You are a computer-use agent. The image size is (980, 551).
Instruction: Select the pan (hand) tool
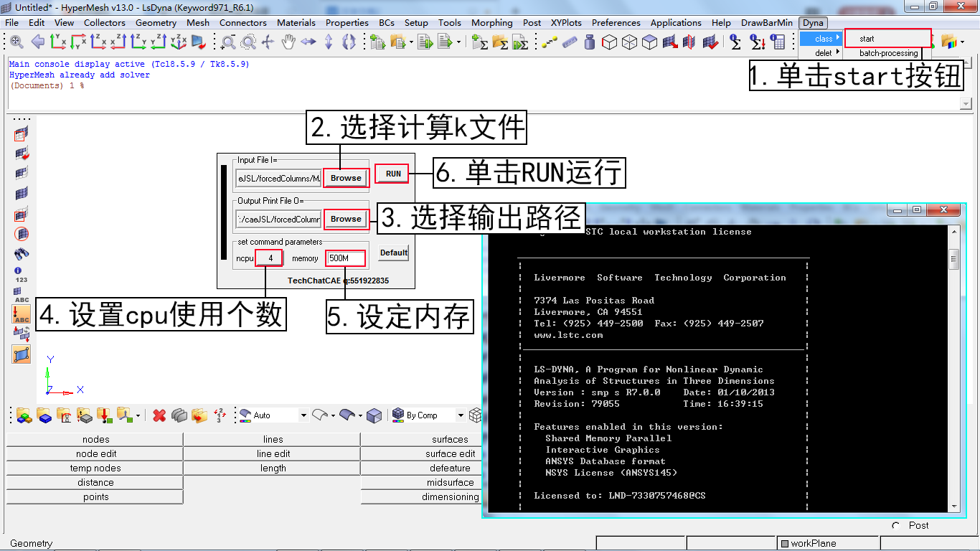[289, 42]
